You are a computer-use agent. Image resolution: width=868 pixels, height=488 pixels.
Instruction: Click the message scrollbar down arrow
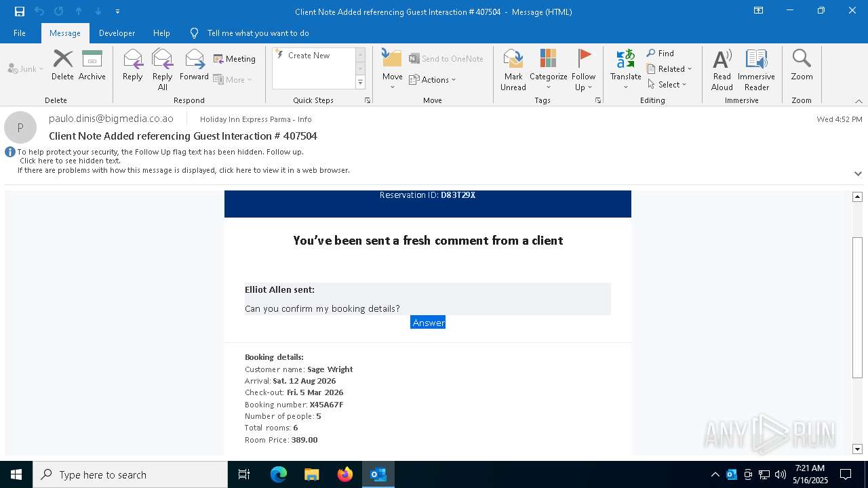pyautogui.click(x=857, y=449)
